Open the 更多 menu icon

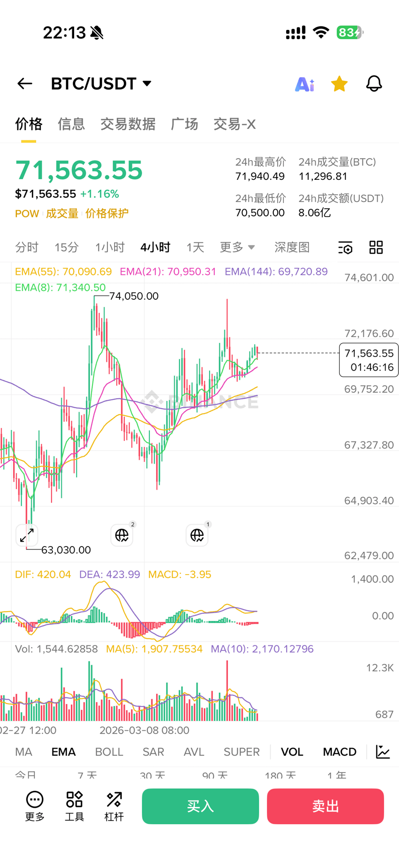[35, 806]
